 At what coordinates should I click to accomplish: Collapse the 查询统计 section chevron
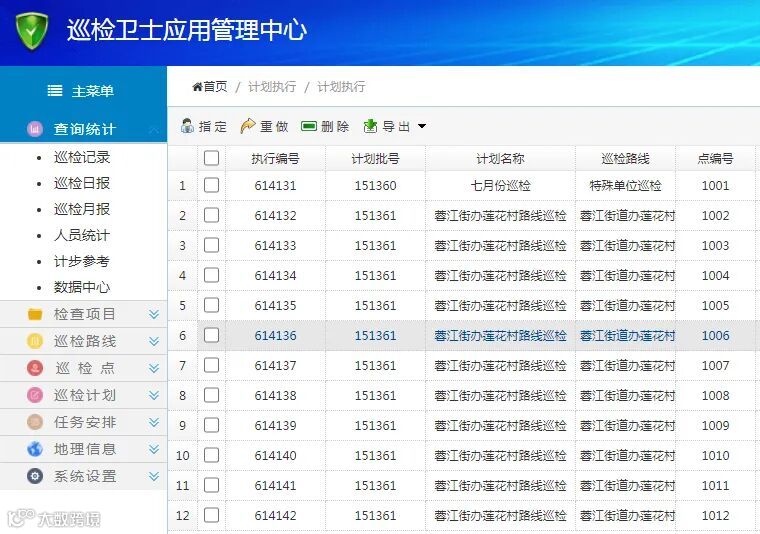click(x=154, y=129)
